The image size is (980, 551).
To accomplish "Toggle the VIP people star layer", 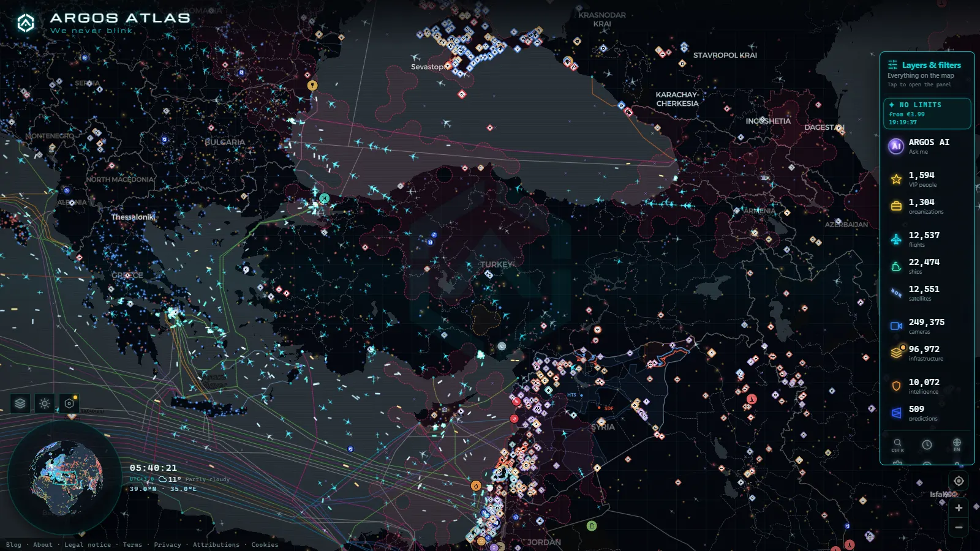I will (896, 179).
